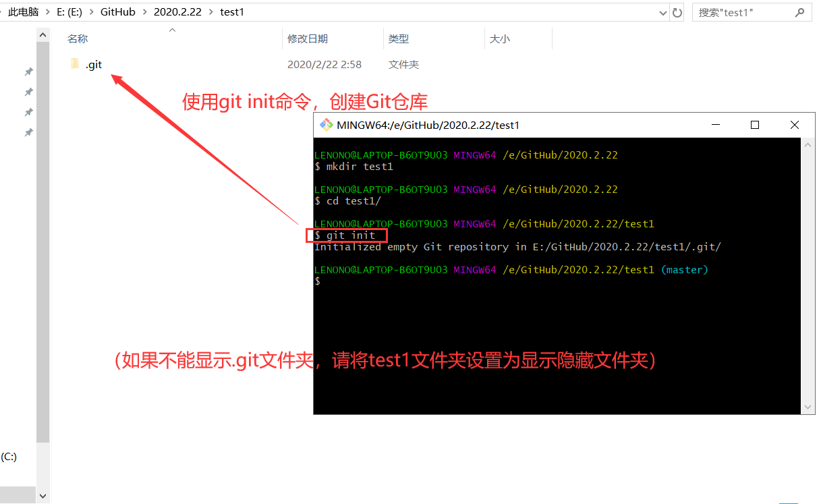Viewport: 819px width, 504px height.
Task: Navigate to 此电脑 via the breadcrumb
Action: click(22, 11)
